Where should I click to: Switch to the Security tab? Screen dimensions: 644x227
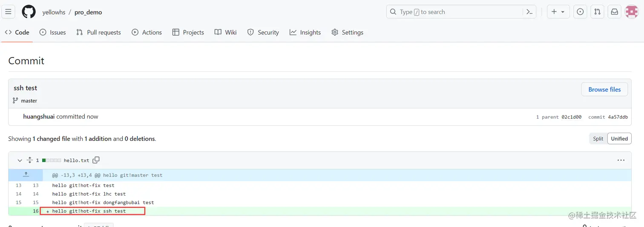point(263,32)
